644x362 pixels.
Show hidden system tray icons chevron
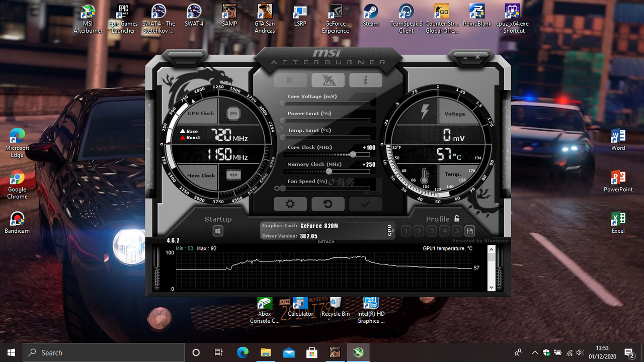[535, 353]
